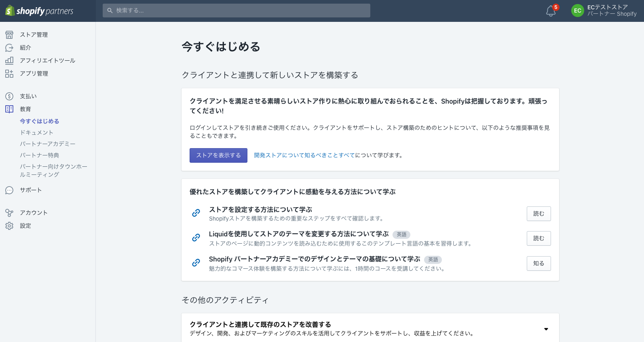
Task: Click the store management storefront icon
Action: click(9, 35)
